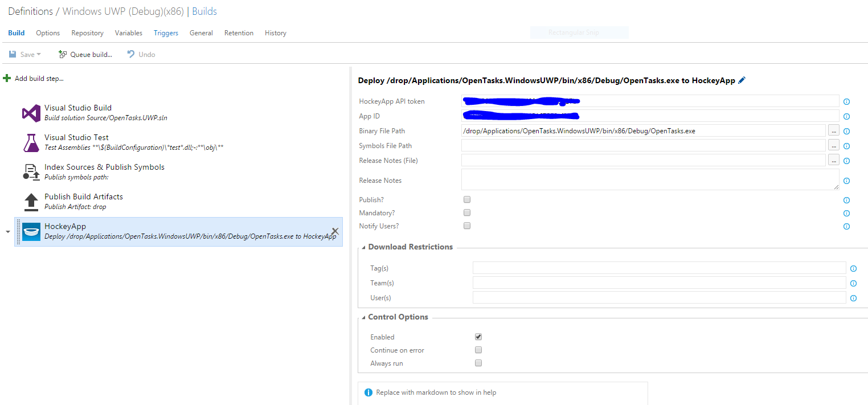Image resolution: width=868 pixels, height=405 pixels.
Task: Show info for the User(s) field
Action: pyautogui.click(x=853, y=298)
